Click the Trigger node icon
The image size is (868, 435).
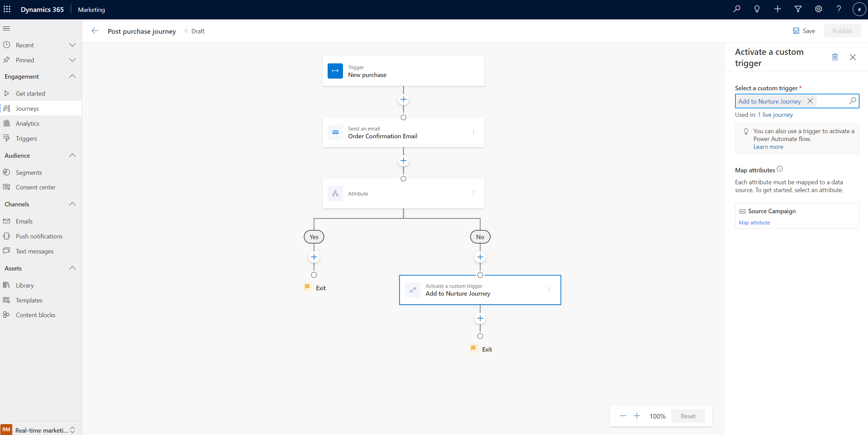(x=335, y=71)
